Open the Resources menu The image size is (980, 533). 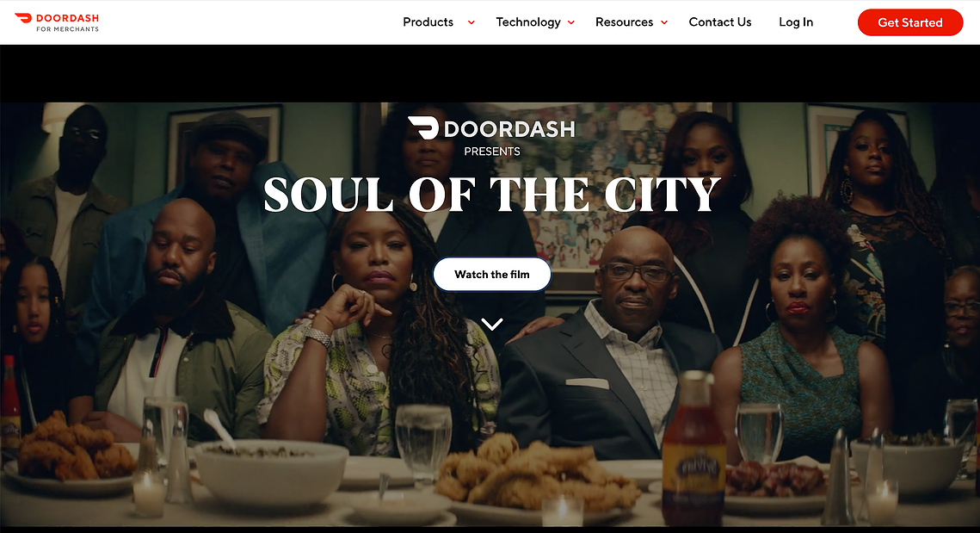[624, 22]
